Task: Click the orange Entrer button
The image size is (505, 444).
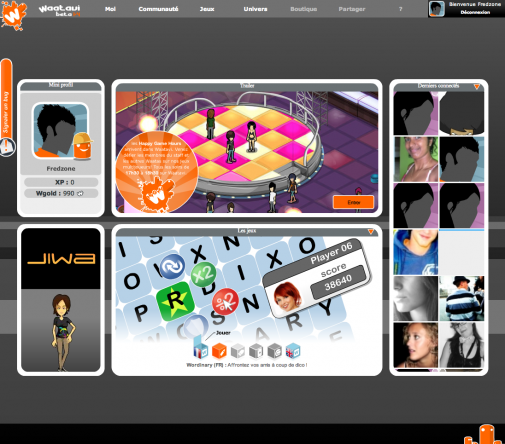Action: 353,202
